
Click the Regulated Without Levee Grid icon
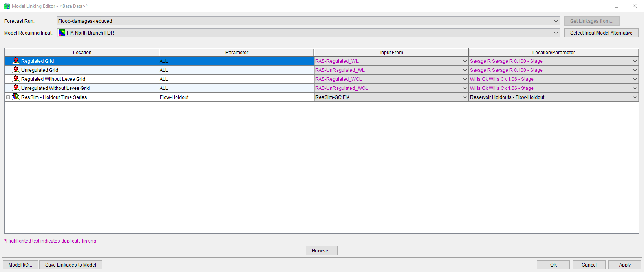[x=16, y=79]
